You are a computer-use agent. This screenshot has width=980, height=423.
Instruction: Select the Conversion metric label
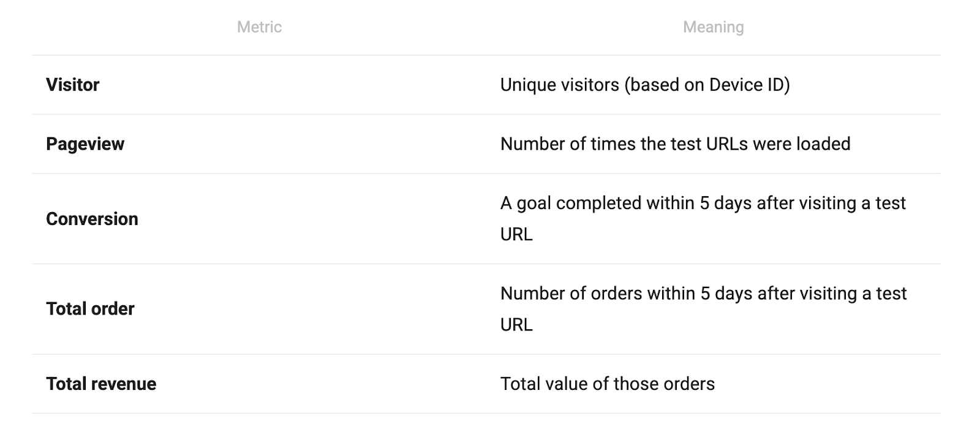92,219
